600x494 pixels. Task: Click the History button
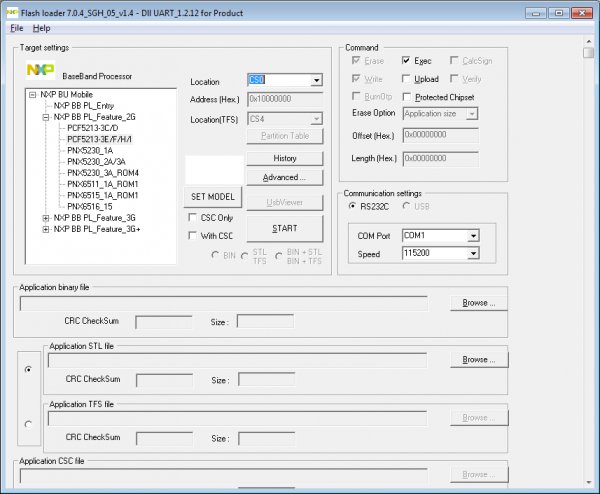[285, 158]
